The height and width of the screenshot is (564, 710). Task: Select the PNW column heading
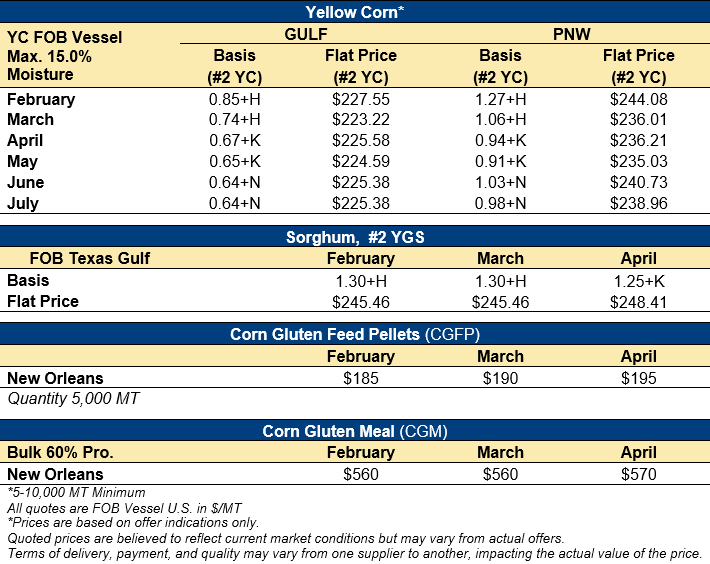pyautogui.click(x=570, y=36)
